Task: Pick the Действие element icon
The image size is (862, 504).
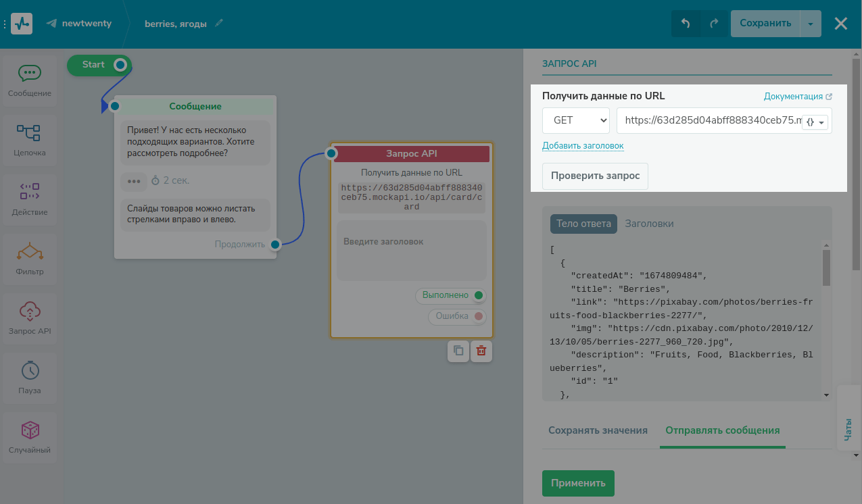Action: (29, 192)
